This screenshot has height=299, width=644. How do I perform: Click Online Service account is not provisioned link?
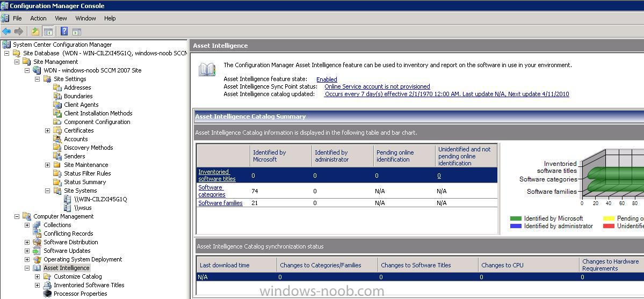click(x=377, y=86)
